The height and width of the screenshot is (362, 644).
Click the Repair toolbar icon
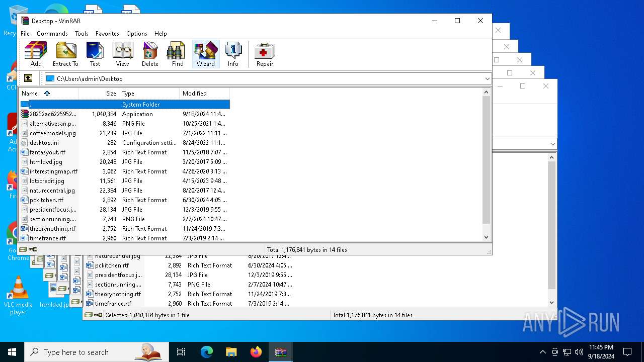(265, 54)
